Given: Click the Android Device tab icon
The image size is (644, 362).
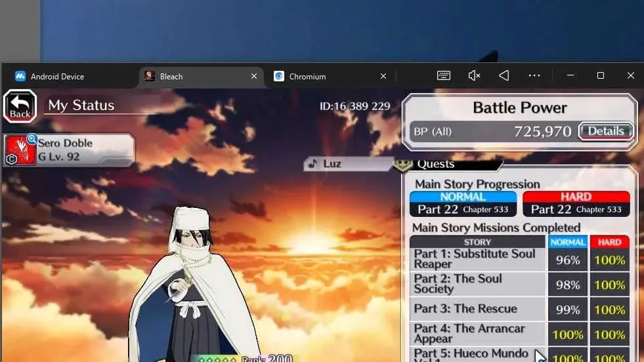Looking at the screenshot, I should tap(20, 76).
